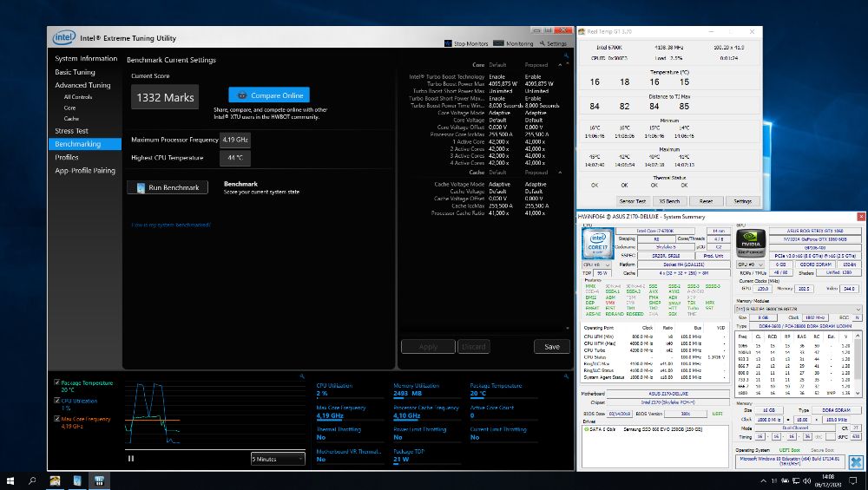Click XS Bench button in Real Temp
Viewport: 868px width, 490px height.
tap(668, 201)
